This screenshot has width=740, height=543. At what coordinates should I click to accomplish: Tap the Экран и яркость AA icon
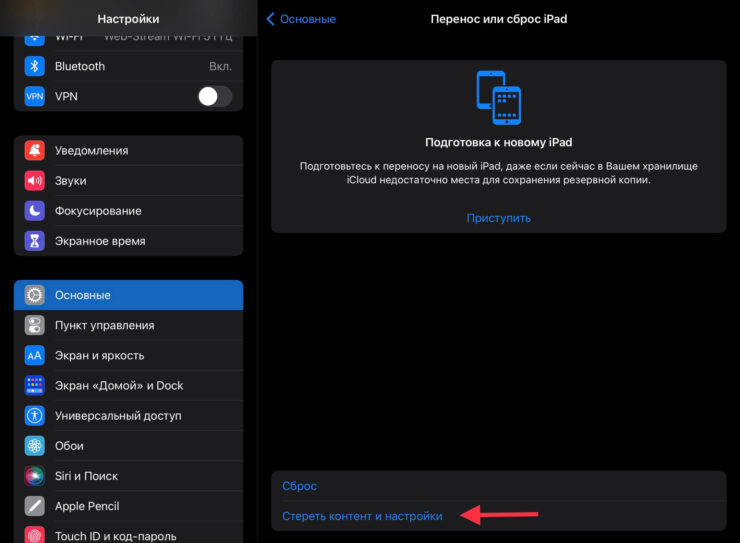tap(34, 356)
